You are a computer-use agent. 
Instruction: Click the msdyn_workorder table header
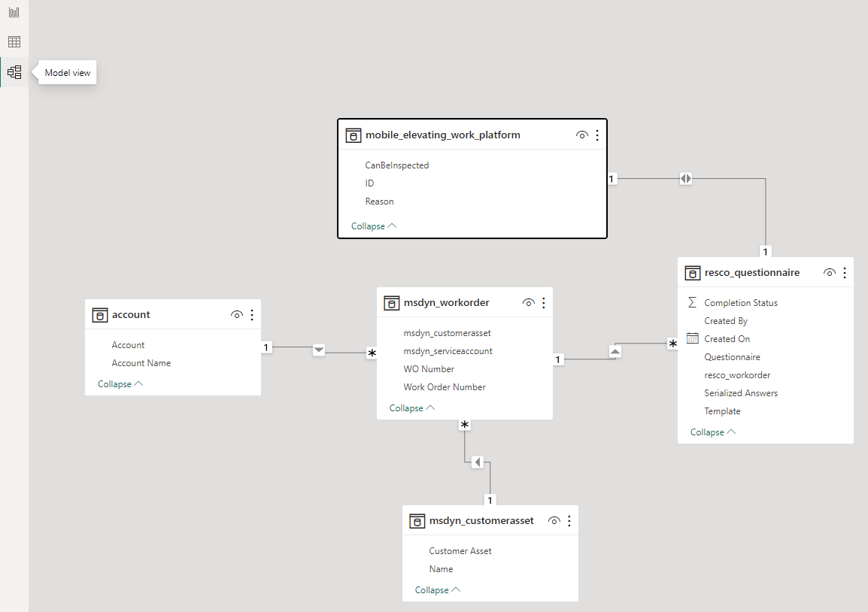click(x=446, y=303)
